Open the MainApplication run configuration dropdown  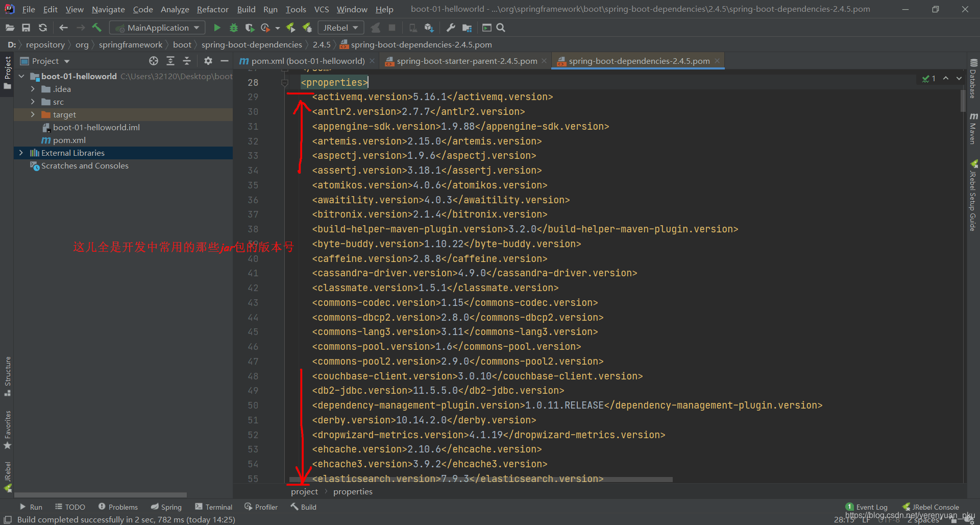(x=157, y=28)
